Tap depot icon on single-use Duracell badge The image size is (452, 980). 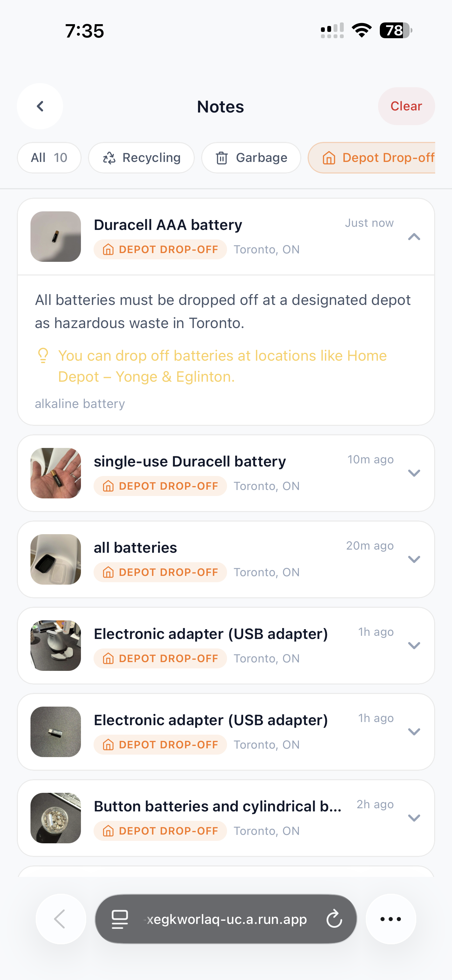click(108, 486)
